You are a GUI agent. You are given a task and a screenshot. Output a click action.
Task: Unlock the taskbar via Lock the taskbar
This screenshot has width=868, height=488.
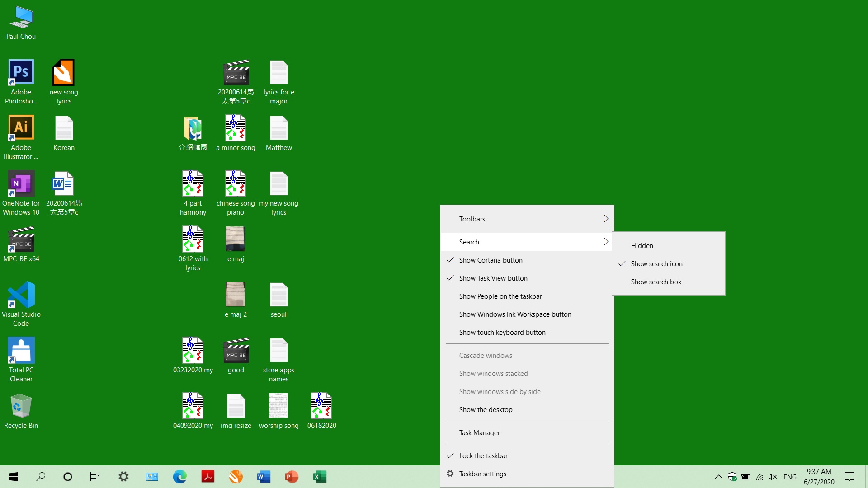point(483,456)
